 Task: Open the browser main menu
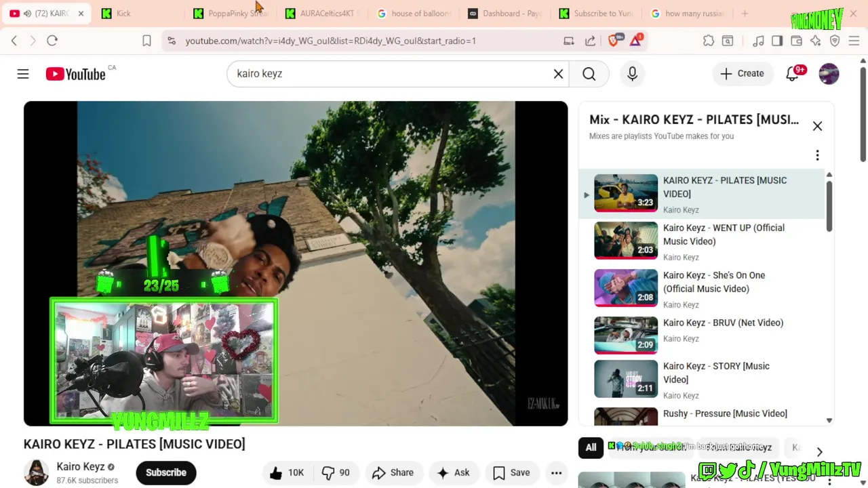pyautogui.click(x=854, y=41)
